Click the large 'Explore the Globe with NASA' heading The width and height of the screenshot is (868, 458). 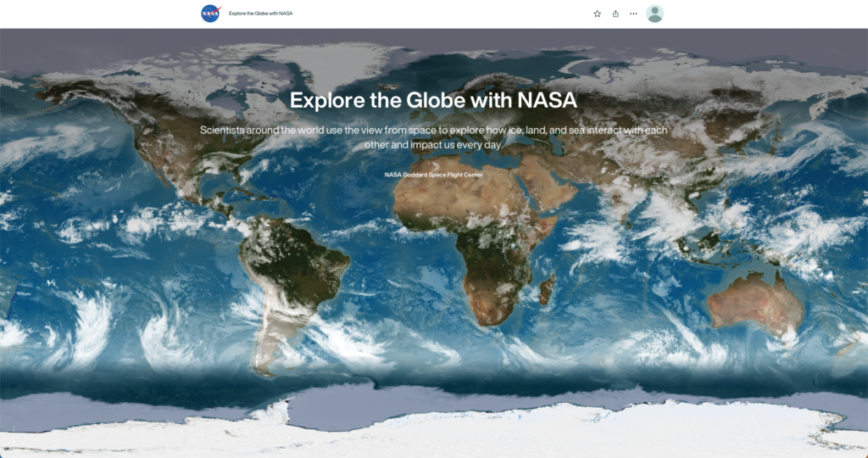coord(433,100)
